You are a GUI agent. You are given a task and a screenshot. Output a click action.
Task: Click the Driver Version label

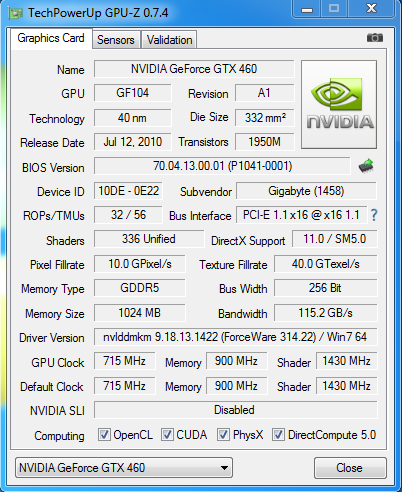pos(52,338)
